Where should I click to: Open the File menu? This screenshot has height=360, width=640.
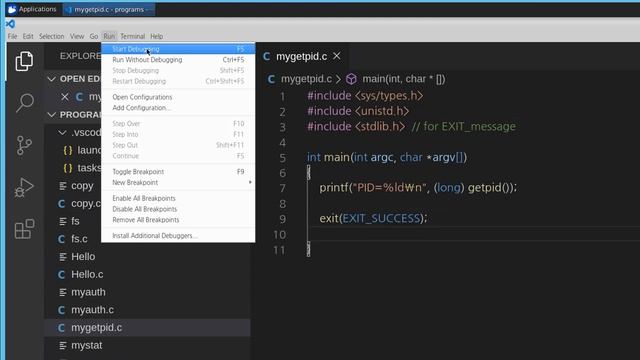click(x=12, y=36)
